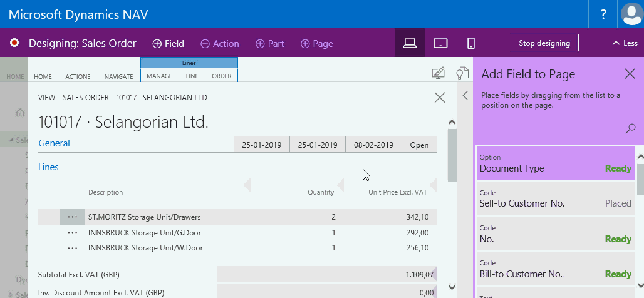Click the help question mark icon
Viewport: 644px width, 298px height.
click(603, 14)
